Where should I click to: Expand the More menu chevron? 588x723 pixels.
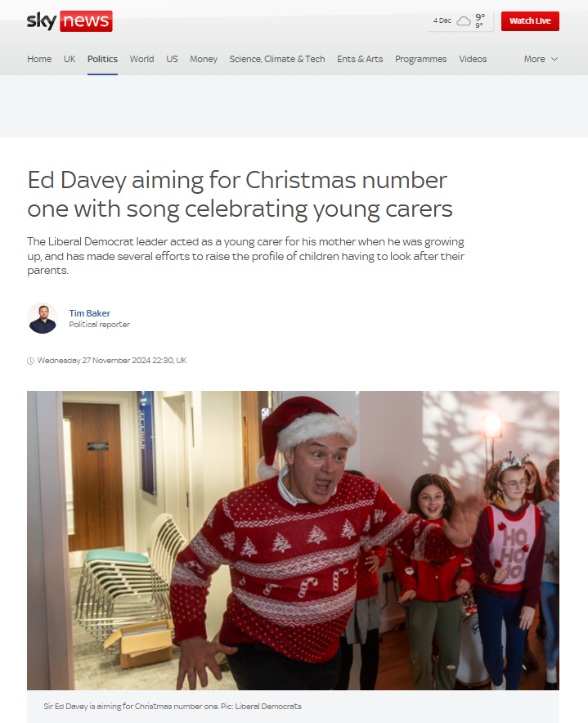(x=554, y=59)
